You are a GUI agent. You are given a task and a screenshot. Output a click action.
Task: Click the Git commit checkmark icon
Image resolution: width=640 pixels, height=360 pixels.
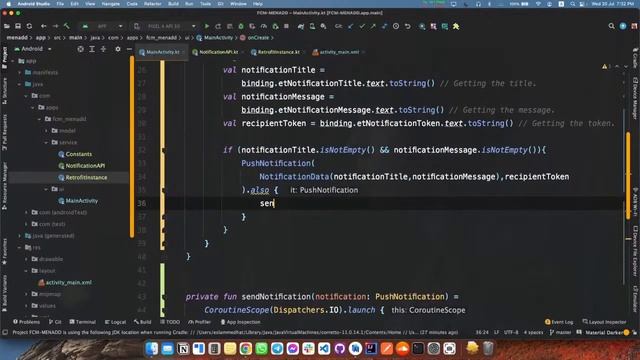click(362, 26)
